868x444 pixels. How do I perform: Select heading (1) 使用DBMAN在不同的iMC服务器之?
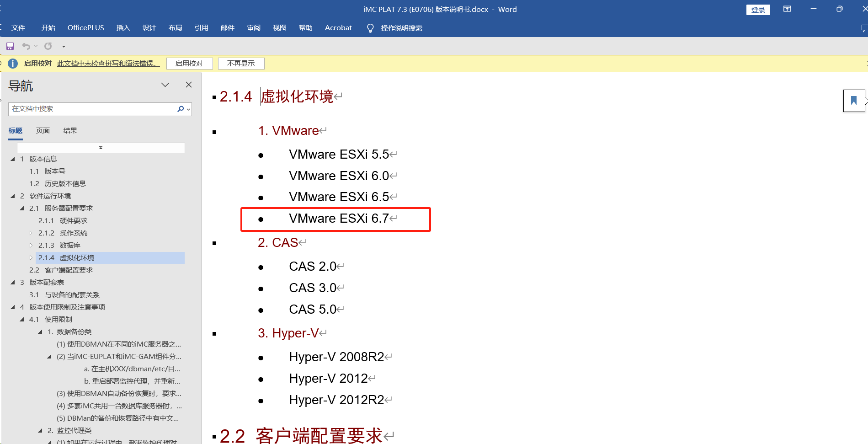click(119, 344)
